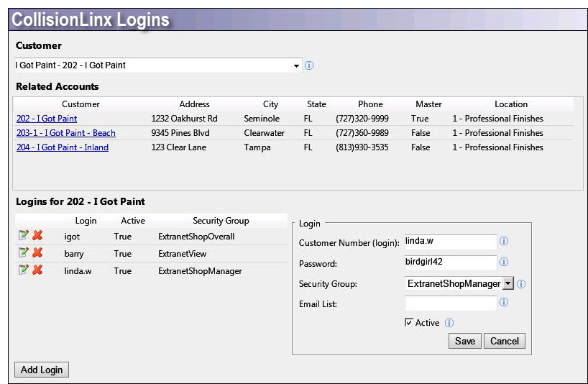Click the Add Login button
The width and height of the screenshot is (588, 384).
[x=42, y=370]
